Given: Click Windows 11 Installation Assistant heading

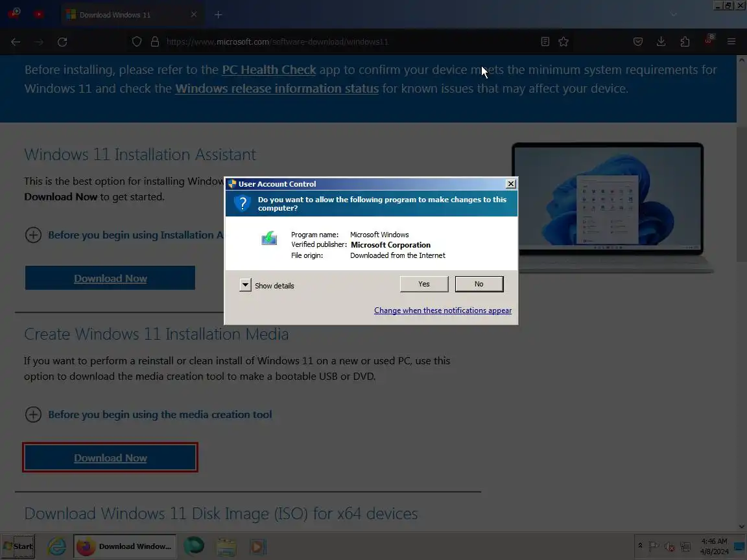Looking at the screenshot, I should click(140, 154).
